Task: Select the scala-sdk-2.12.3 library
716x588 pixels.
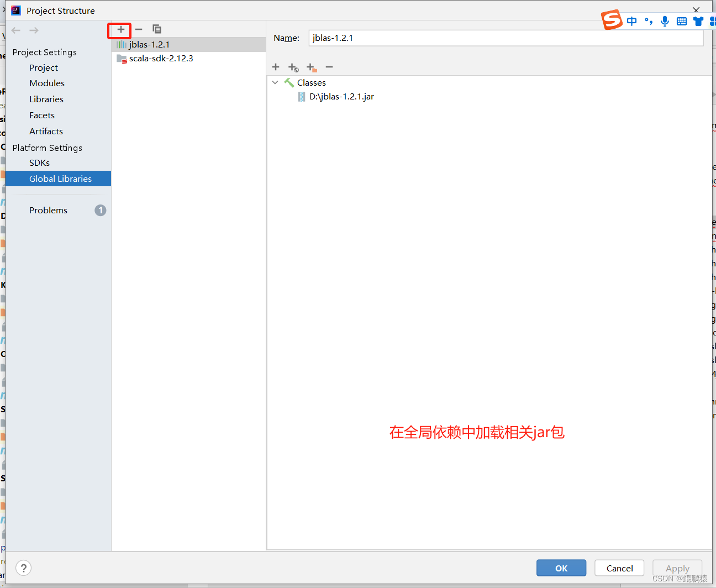Action: [x=159, y=58]
